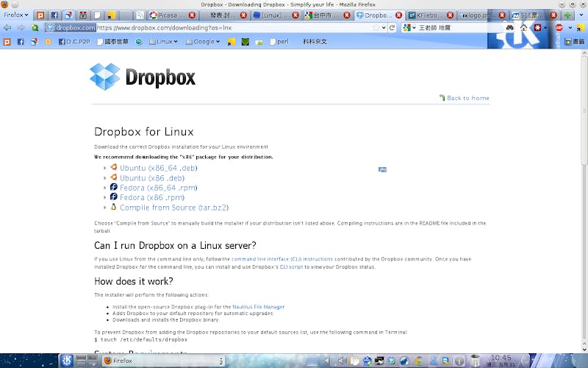Viewport: 588px width, 368px height.
Task: Click the virtual desktop pager in the panel
Action: click(87, 361)
